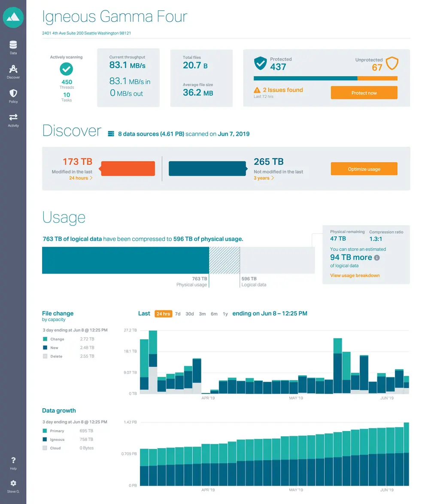Toggle the Change legend swatch
This screenshot has height=504, width=425.
pyautogui.click(x=45, y=339)
